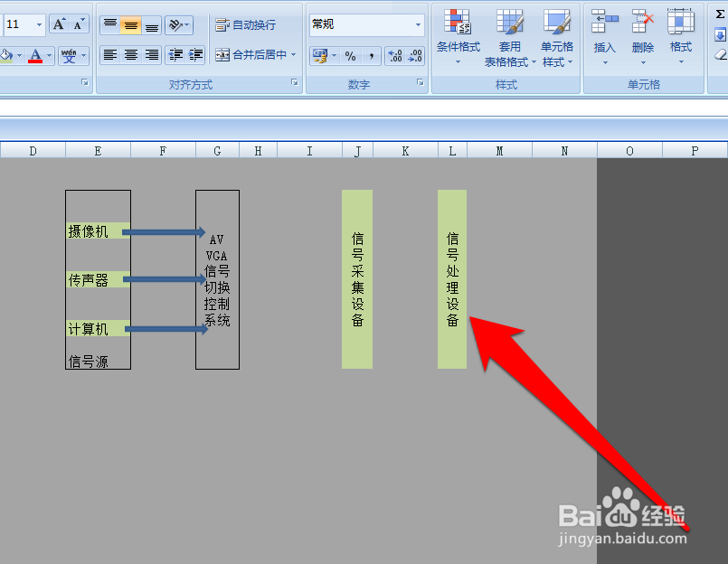Align text left

(110, 55)
